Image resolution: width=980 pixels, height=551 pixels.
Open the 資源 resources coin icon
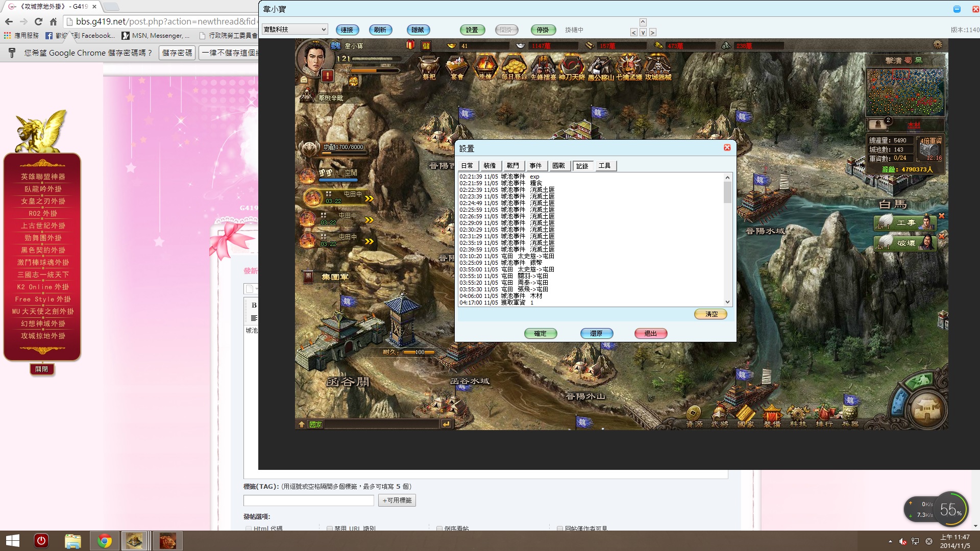click(694, 416)
